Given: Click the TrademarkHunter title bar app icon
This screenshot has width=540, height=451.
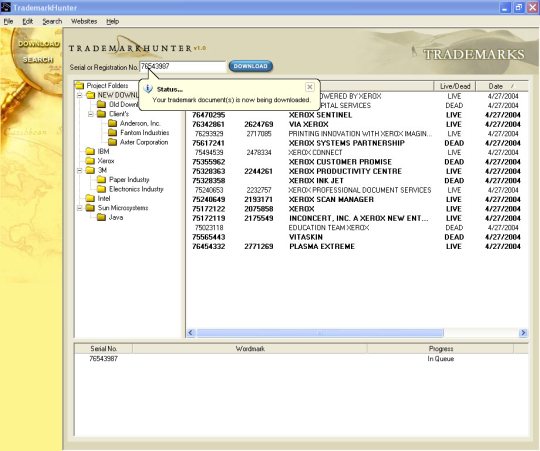Looking at the screenshot, I should pyautogui.click(x=6, y=7).
